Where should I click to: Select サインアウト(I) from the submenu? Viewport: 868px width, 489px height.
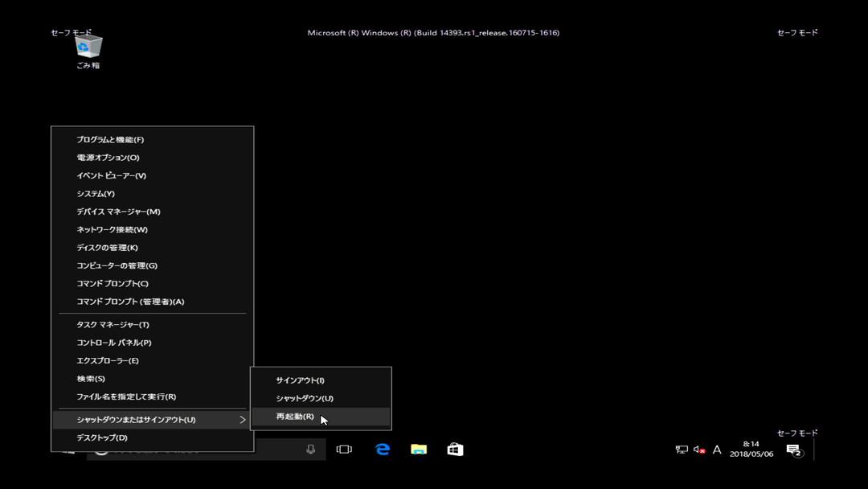pyautogui.click(x=300, y=380)
